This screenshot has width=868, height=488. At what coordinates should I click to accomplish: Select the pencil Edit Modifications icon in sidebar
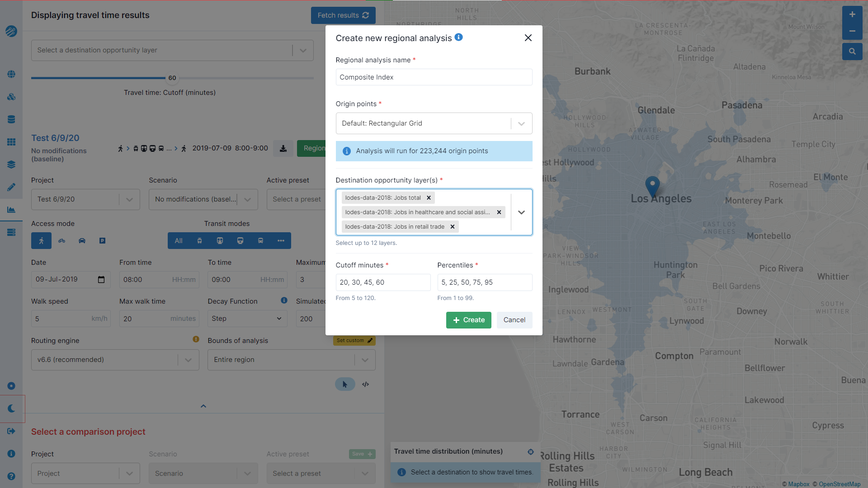coord(11,187)
